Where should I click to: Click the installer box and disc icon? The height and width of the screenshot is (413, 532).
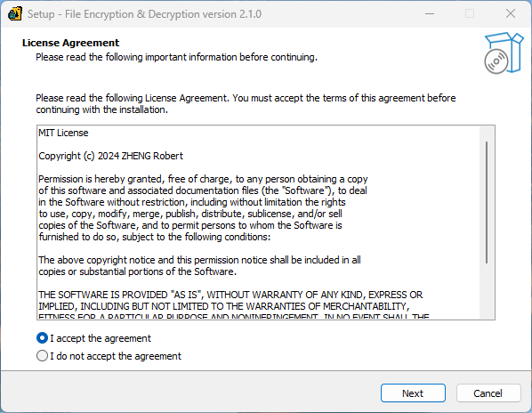pos(504,53)
